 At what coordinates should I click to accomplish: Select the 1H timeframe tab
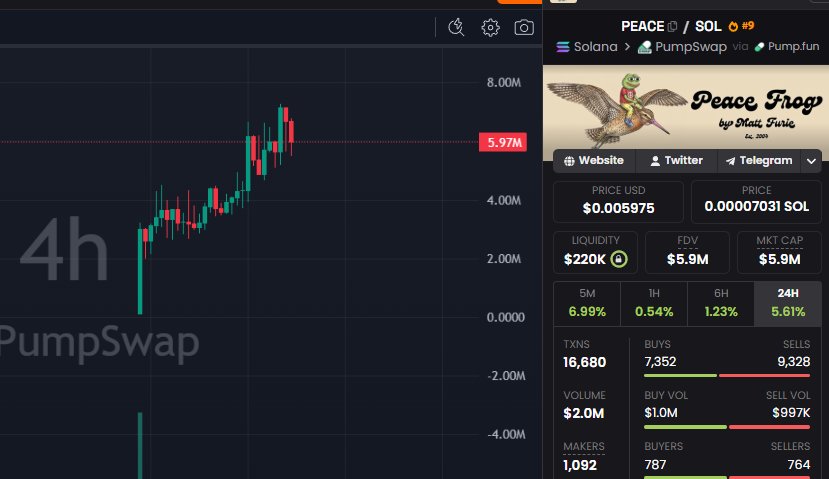tap(654, 303)
